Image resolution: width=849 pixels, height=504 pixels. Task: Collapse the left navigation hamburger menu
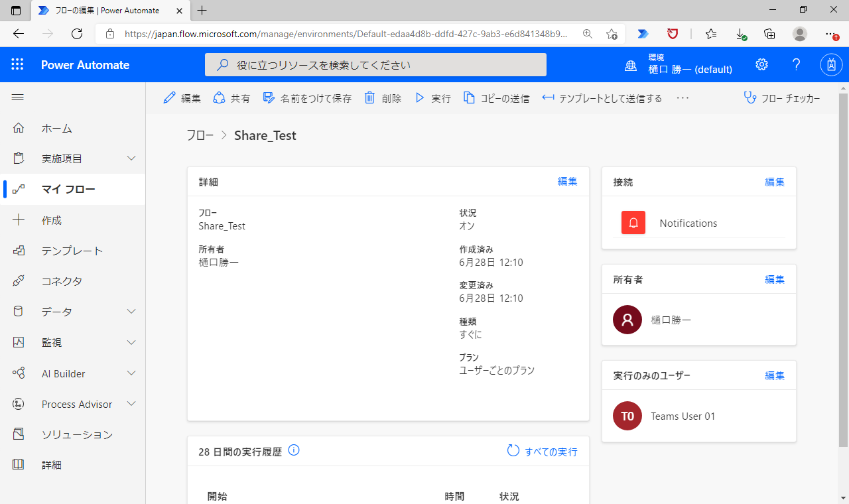click(x=18, y=97)
